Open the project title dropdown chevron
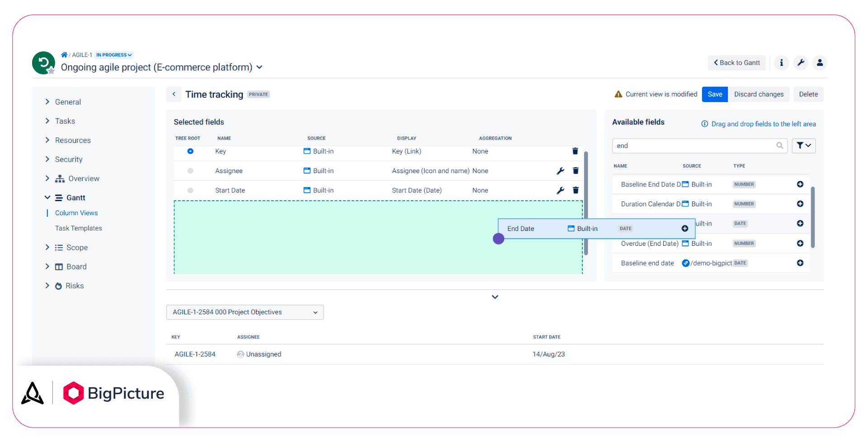Screen dimensions: 868x442 (259, 67)
